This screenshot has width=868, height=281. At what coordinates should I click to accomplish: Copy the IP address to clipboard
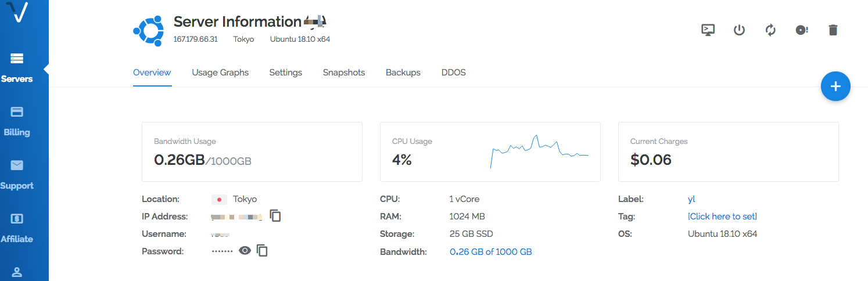[276, 216]
